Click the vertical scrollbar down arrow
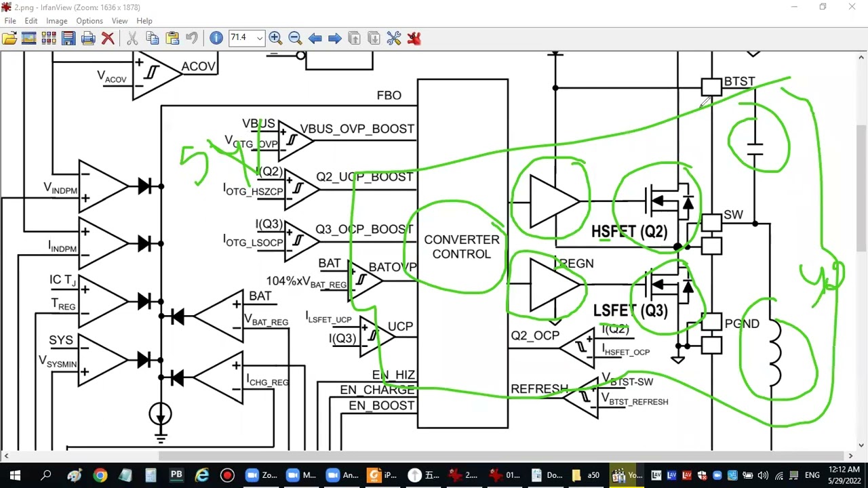The width and height of the screenshot is (868, 488). pos(862,445)
